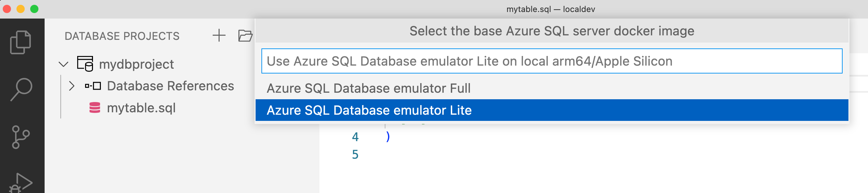Select Azure SQL Database emulator Full option

pos(368,89)
